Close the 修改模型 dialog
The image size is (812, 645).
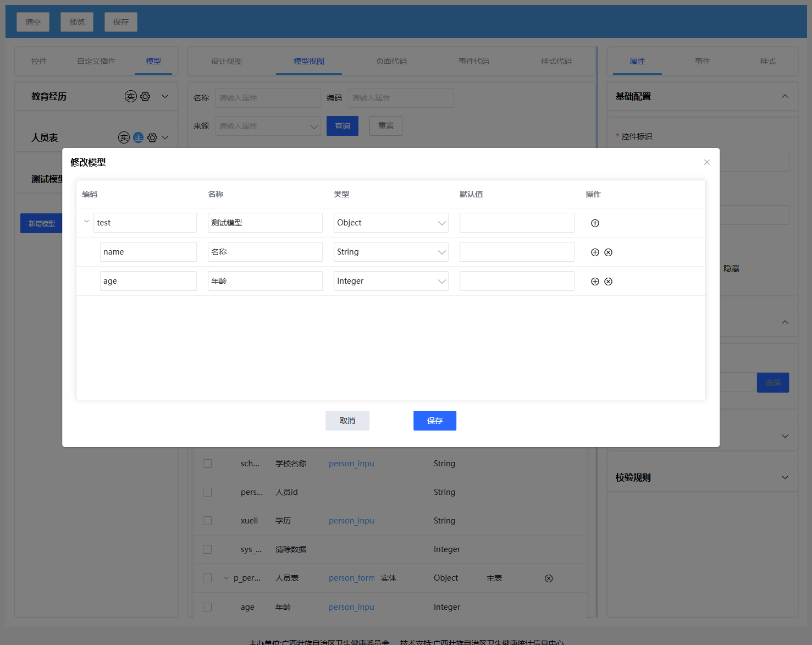click(x=706, y=162)
